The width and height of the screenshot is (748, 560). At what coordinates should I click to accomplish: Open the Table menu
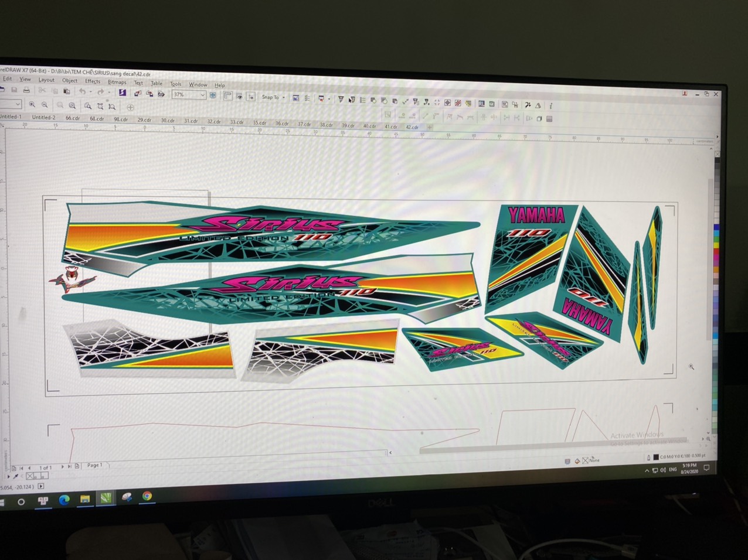(157, 83)
